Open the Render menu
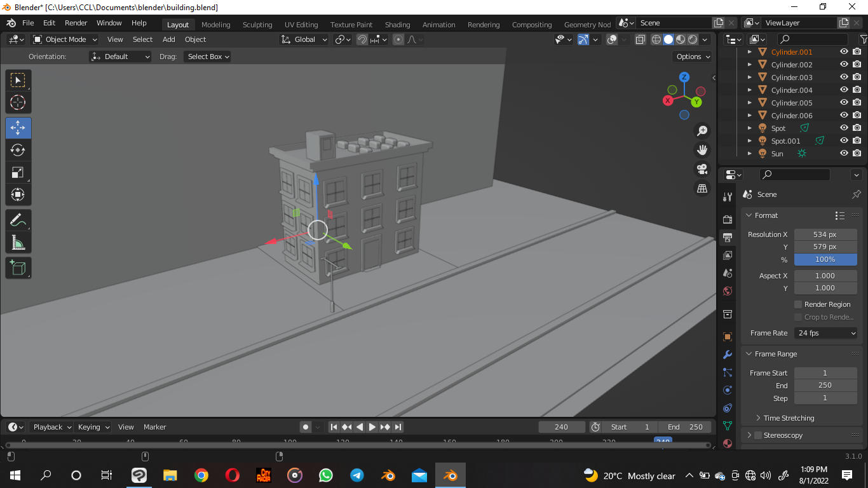Image resolution: width=868 pixels, height=488 pixels. [76, 23]
